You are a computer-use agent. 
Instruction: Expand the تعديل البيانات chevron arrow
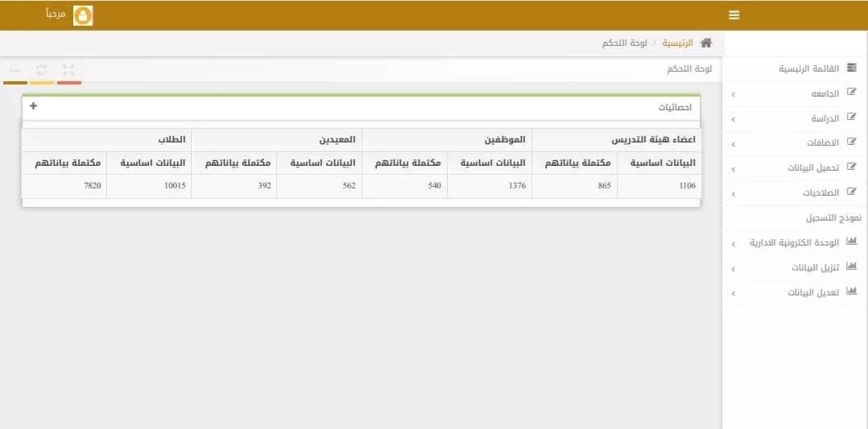click(734, 294)
